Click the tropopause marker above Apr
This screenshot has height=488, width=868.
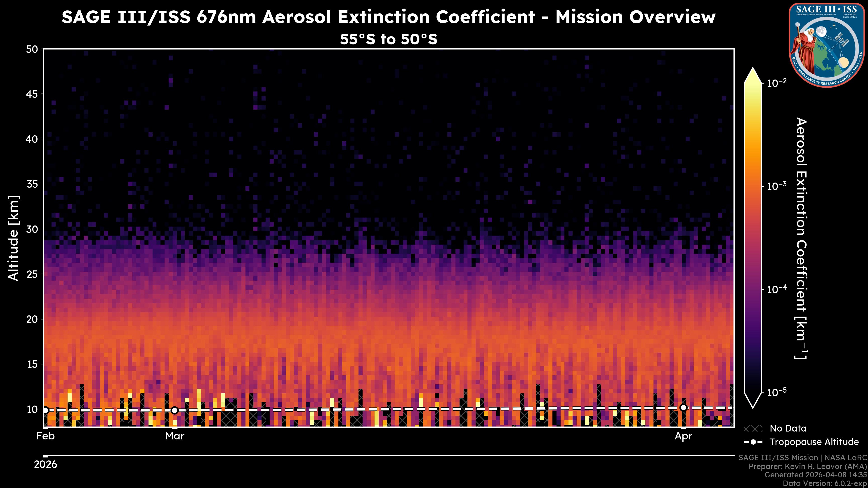pos(683,408)
